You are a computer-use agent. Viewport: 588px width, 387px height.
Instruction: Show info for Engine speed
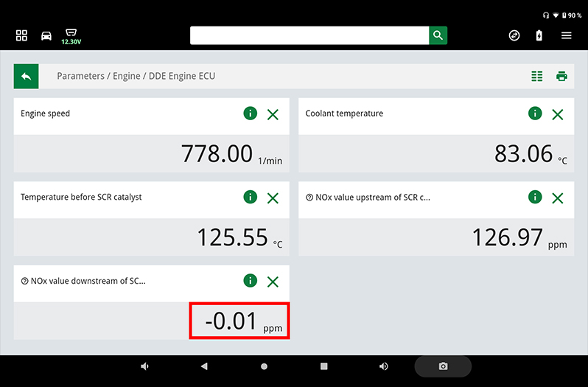[x=250, y=114]
